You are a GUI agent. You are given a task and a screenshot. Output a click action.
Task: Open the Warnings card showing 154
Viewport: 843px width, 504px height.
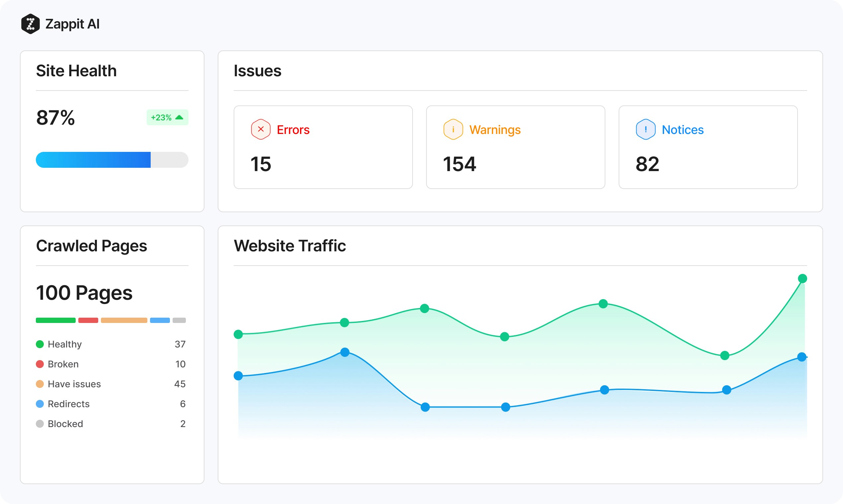pyautogui.click(x=515, y=147)
